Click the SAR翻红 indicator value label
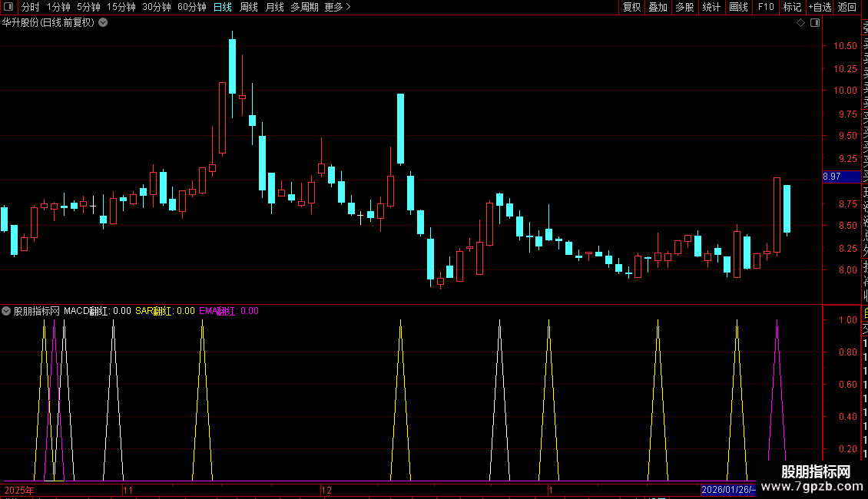This screenshot has width=868, height=499. [x=165, y=311]
